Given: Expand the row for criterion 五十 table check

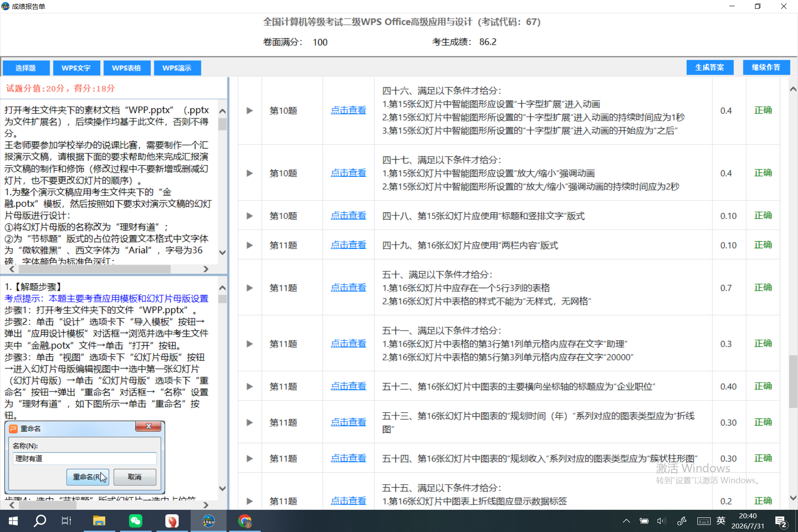Looking at the screenshot, I should [250, 288].
